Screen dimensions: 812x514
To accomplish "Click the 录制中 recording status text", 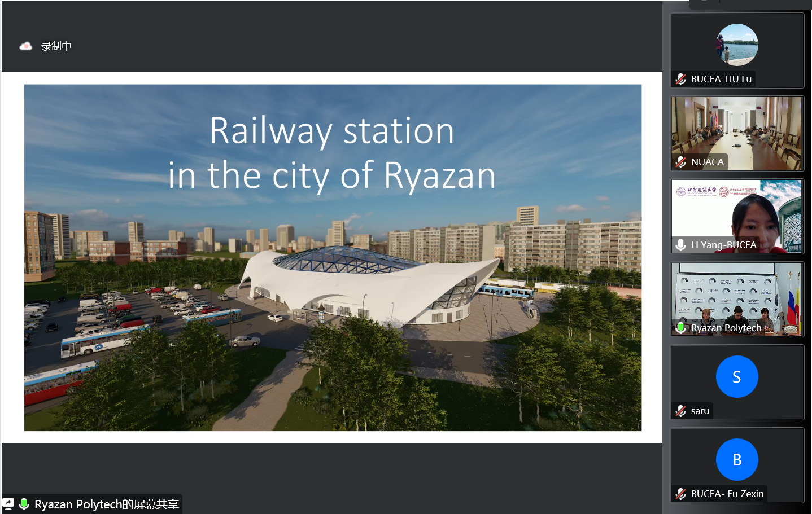I will (56, 46).
